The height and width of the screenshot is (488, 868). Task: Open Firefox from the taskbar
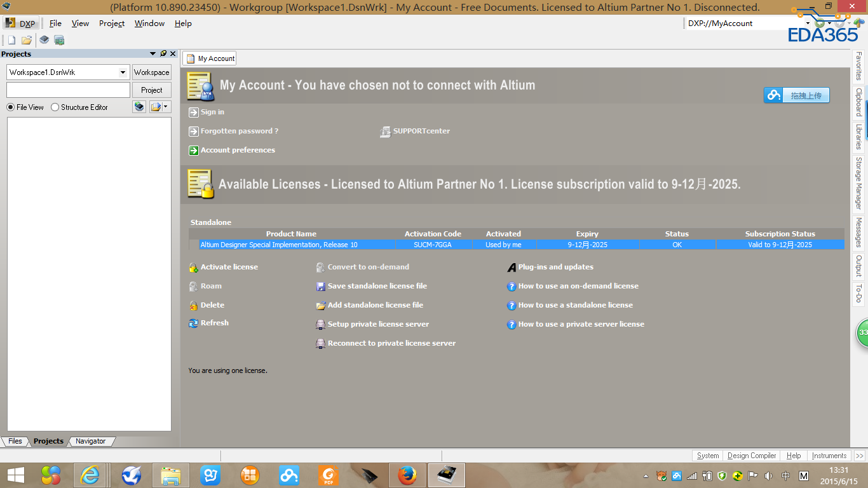click(x=407, y=475)
